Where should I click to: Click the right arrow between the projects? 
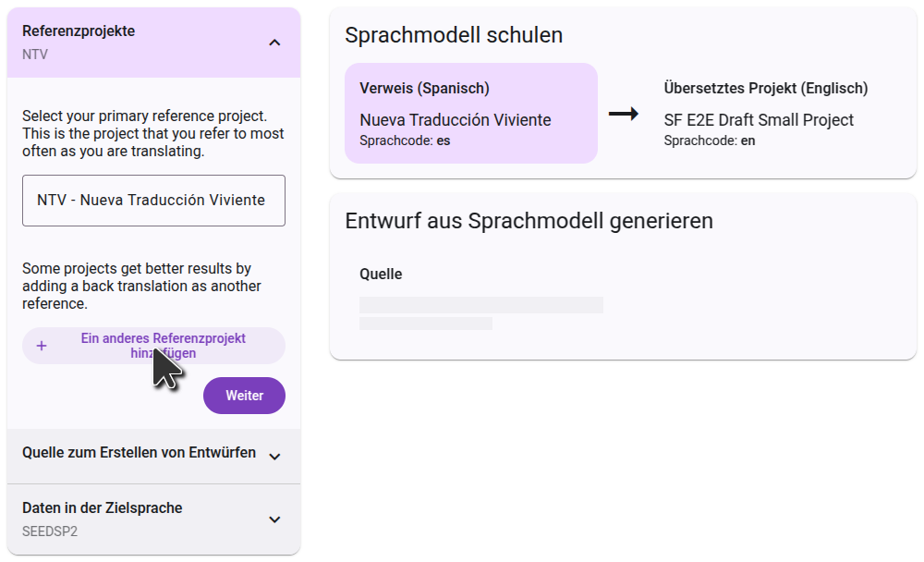coord(624,114)
